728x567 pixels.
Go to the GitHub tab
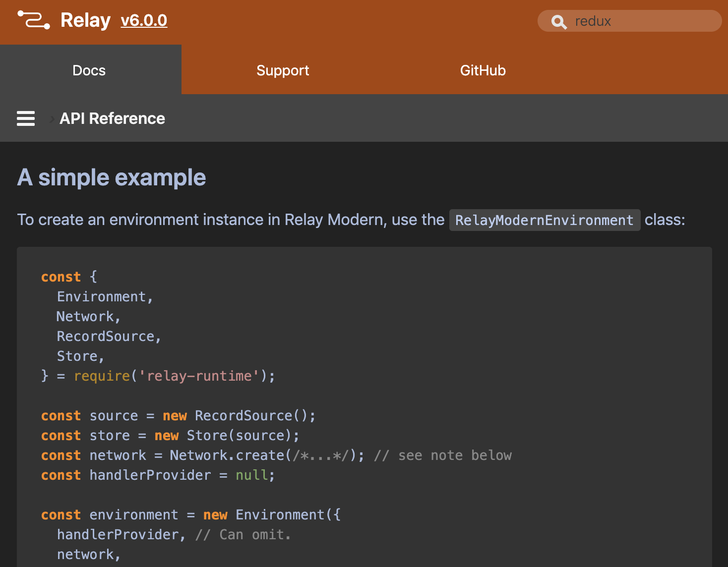483,70
